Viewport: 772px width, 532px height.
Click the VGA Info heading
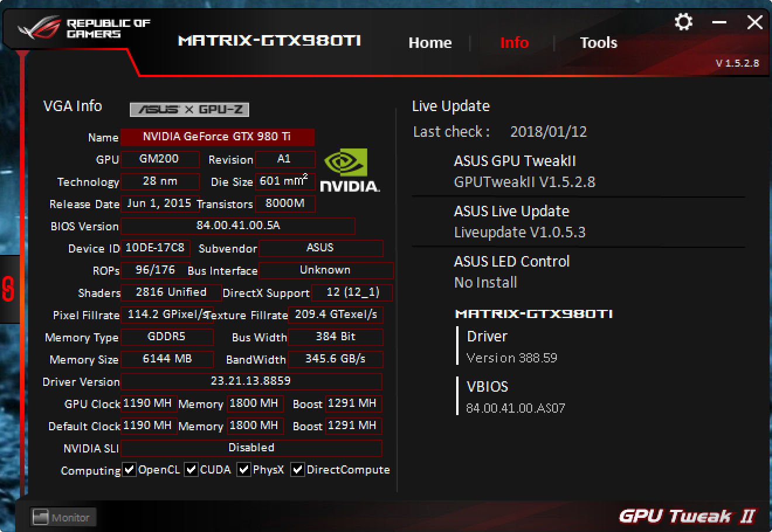[73, 106]
